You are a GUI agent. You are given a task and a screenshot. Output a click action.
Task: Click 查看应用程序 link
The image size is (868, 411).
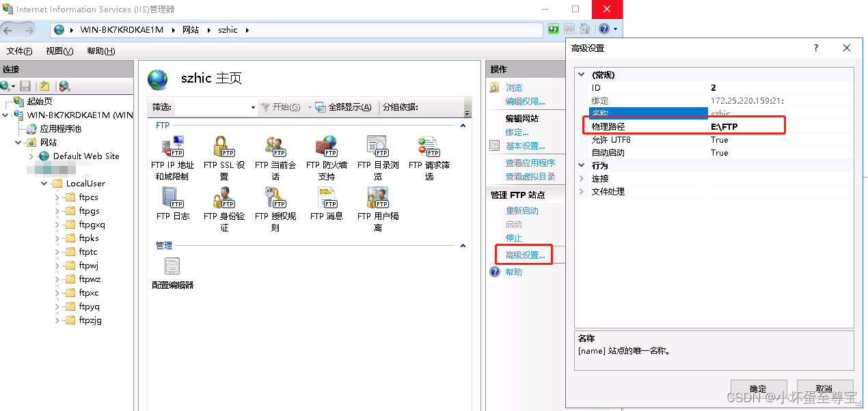pos(530,162)
